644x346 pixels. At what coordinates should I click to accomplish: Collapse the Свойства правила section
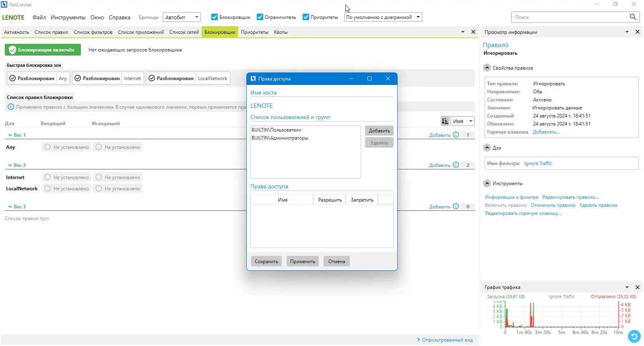(487, 68)
